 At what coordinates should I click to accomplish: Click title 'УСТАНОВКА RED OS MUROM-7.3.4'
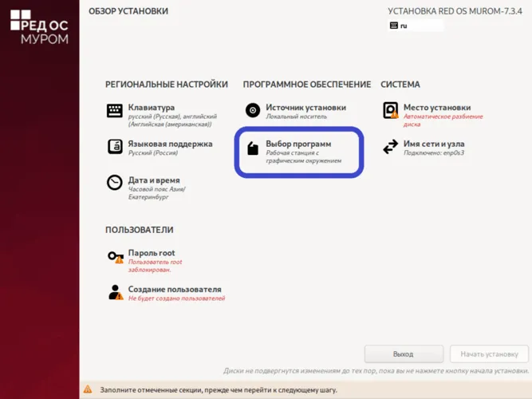[x=455, y=11]
